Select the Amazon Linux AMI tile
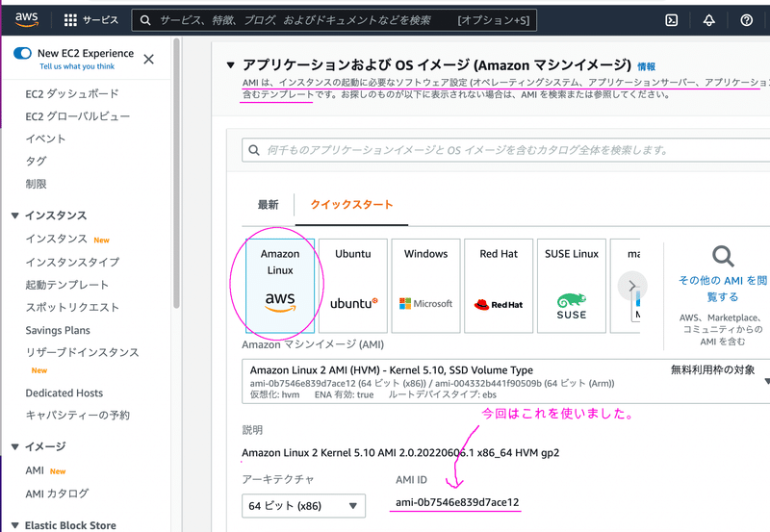The width and height of the screenshot is (770, 532). click(280, 286)
